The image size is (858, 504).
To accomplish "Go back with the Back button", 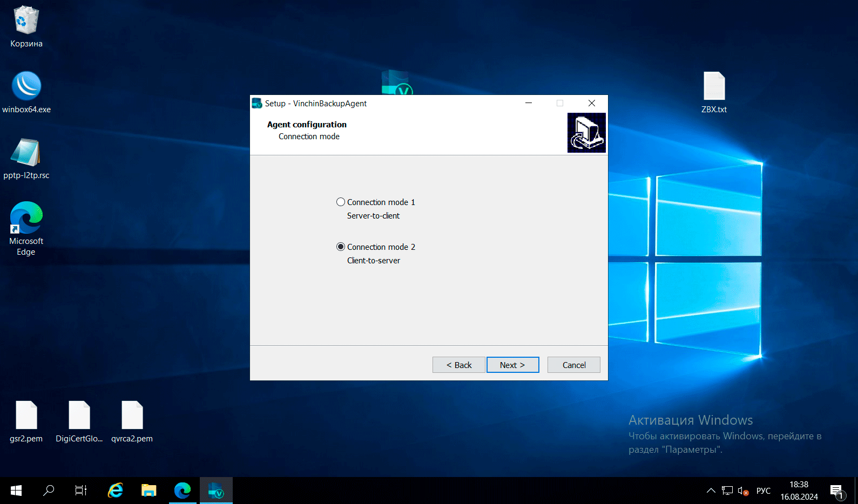I will (458, 365).
